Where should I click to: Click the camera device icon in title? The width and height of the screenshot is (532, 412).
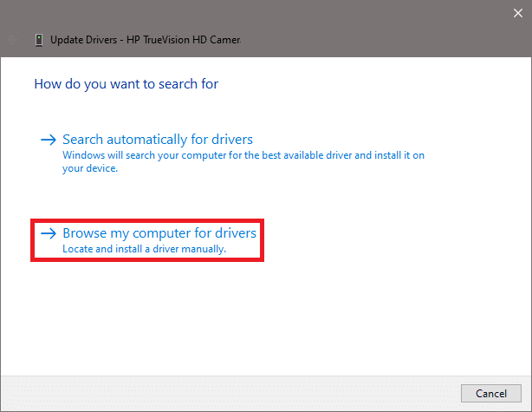pos(39,40)
